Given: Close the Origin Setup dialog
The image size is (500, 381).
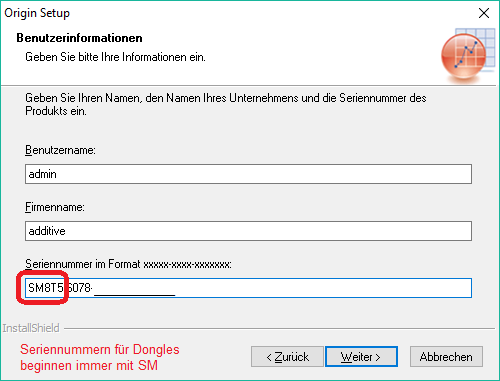Looking at the screenshot, I should coord(484,13).
